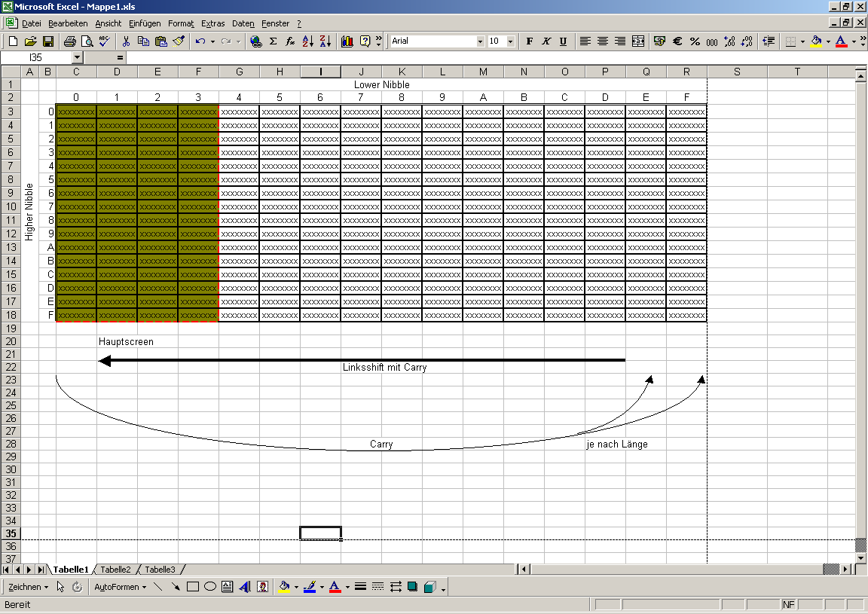Select the Ellipse drawing tool
The height and width of the screenshot is (614, 868).
(209, 587)
